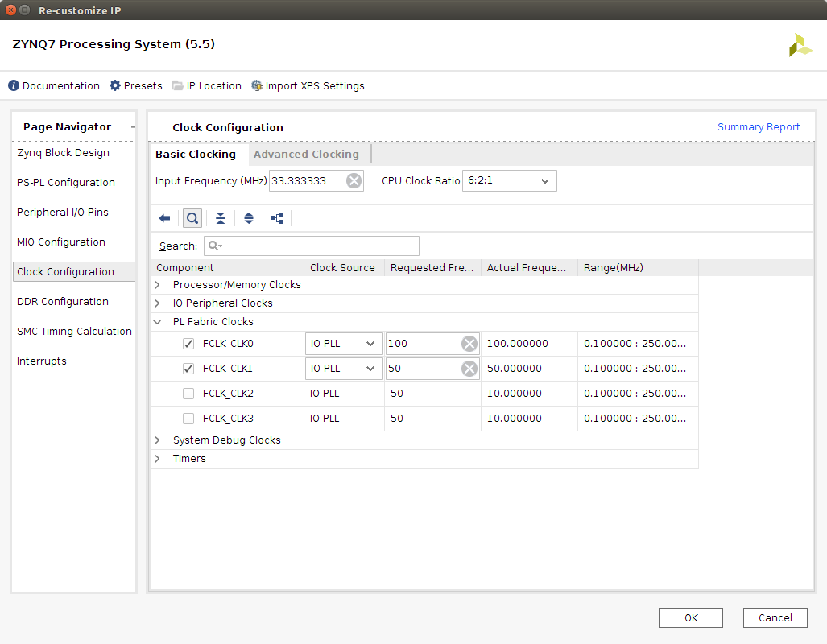827x644 pixels.
Task: Open FCLK_CLK1 clock source dropdown
Action: point(342,369)
